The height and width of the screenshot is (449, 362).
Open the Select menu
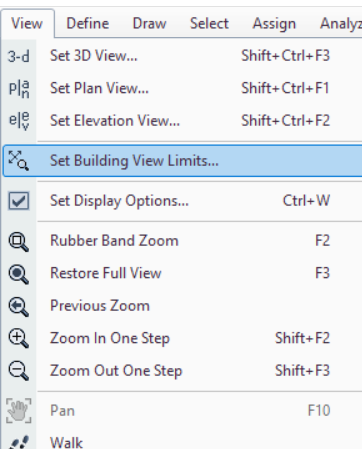pos(209,24)
